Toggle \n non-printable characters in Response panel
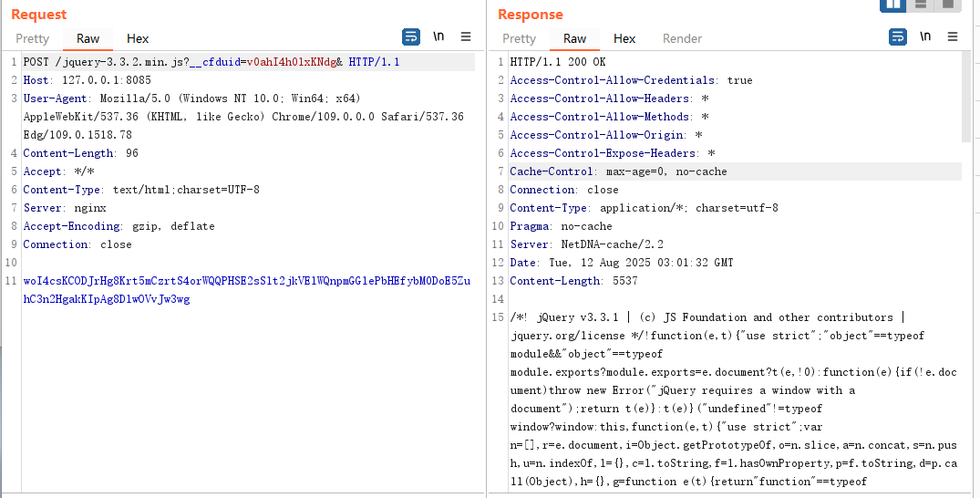 tap(925, 36)
